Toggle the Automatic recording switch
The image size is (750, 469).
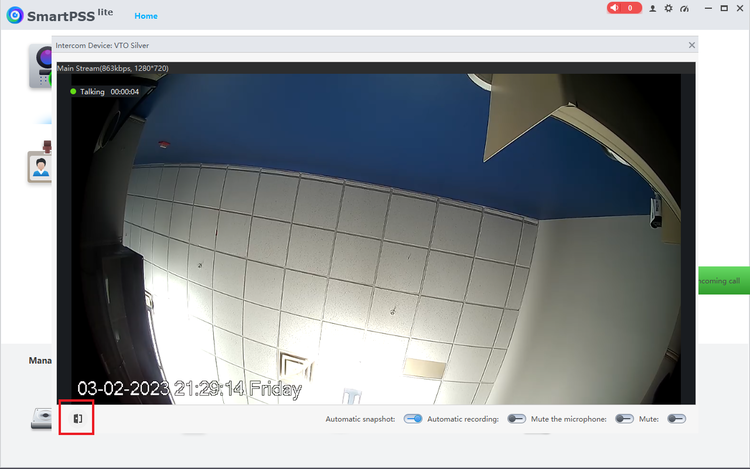(x=517, y=419)
